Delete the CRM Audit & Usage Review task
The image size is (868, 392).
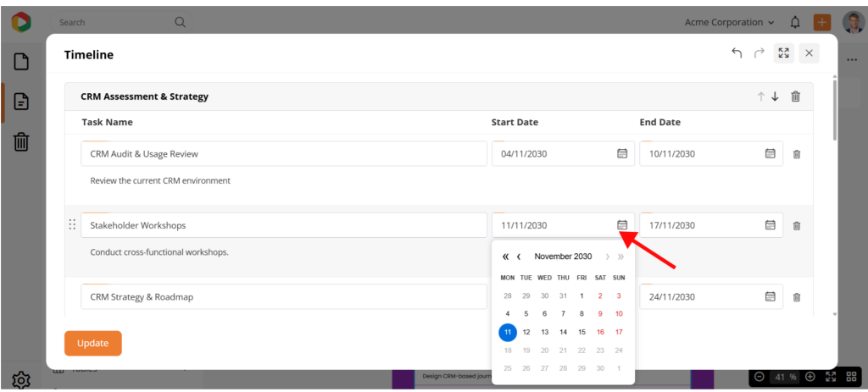coord(796,154)
